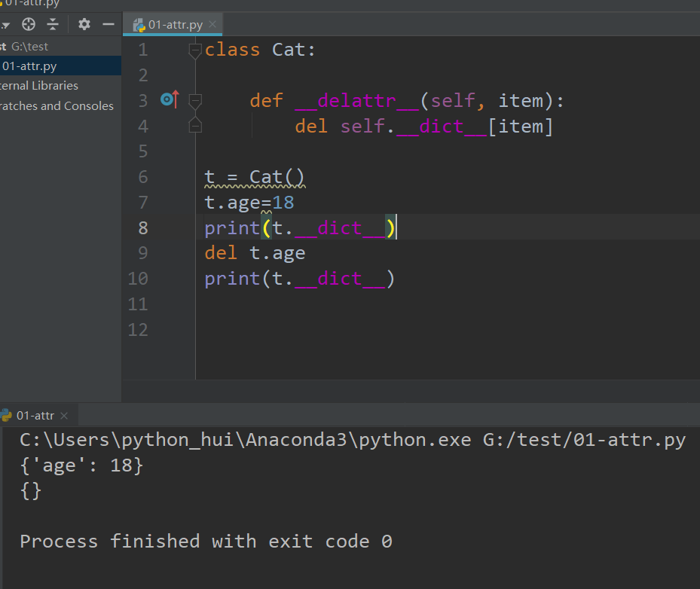
Task: Click line number 12 in the gutter
Action: click(x=138, y=330)
